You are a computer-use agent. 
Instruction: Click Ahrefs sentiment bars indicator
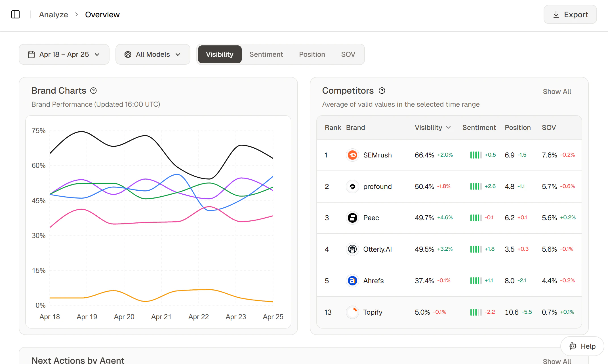tap(476, 281)
